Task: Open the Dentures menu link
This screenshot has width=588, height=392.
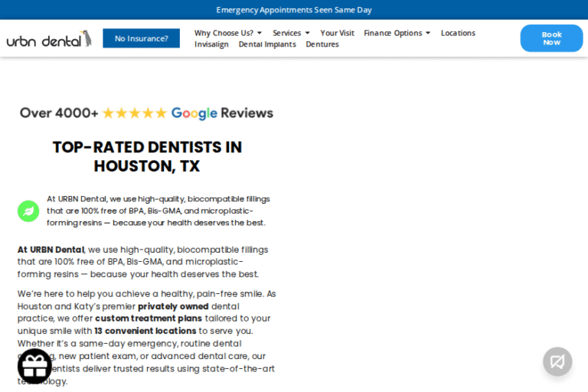Action: pyautogui.click(x=322, y=44)
